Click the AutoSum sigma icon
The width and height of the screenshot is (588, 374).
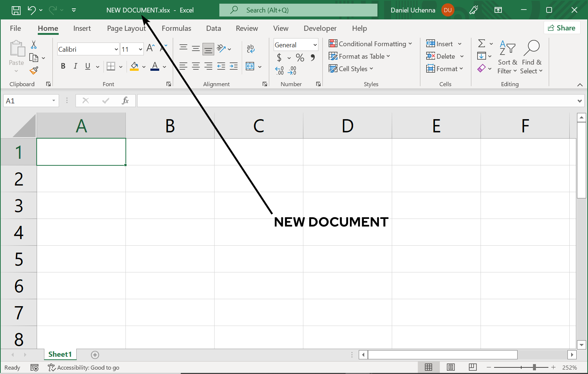click(x=482, y=44)
